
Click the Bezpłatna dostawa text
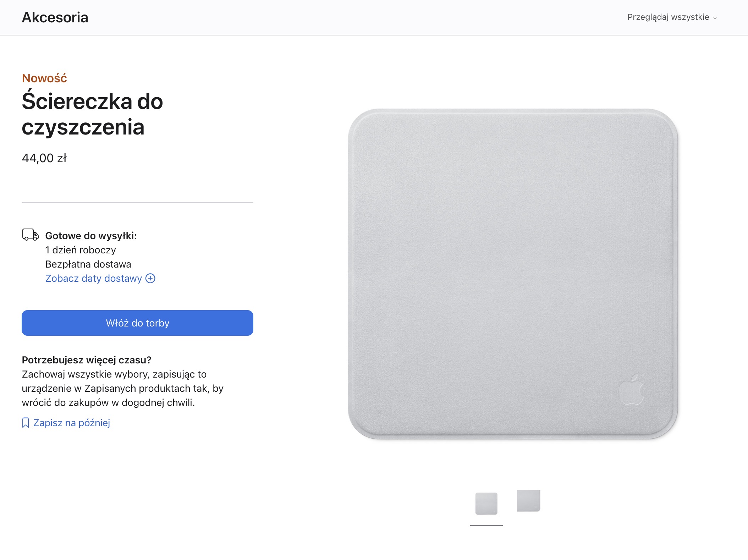(88, 264)
